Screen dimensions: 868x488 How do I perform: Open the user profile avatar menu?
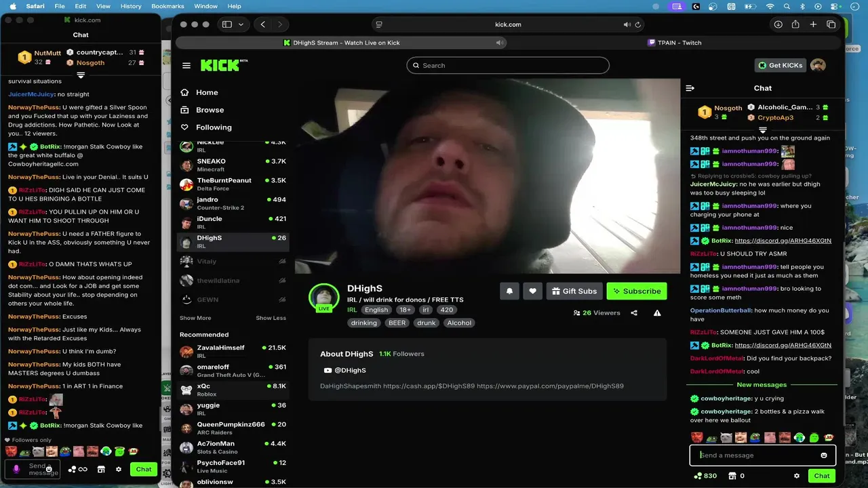point(818,65)
